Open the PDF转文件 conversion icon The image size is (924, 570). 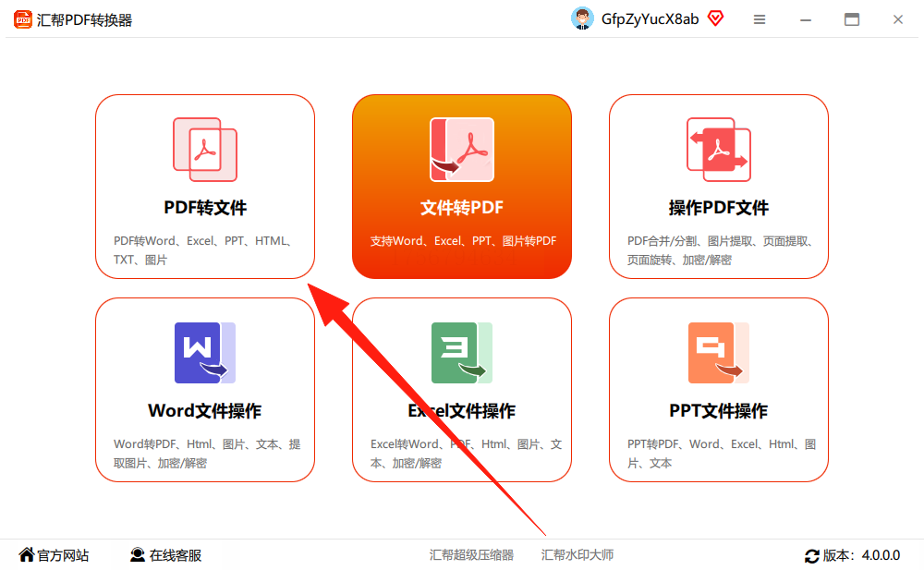205,150
